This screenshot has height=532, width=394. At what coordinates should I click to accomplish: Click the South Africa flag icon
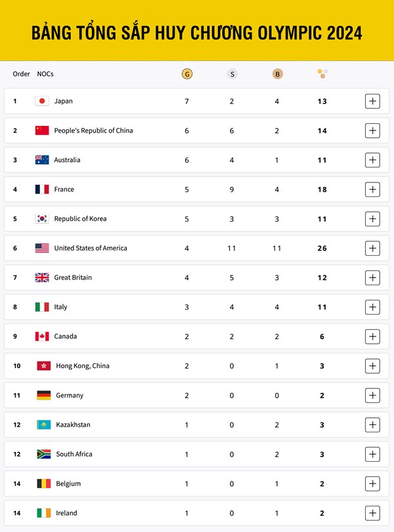tap(43, 454)
